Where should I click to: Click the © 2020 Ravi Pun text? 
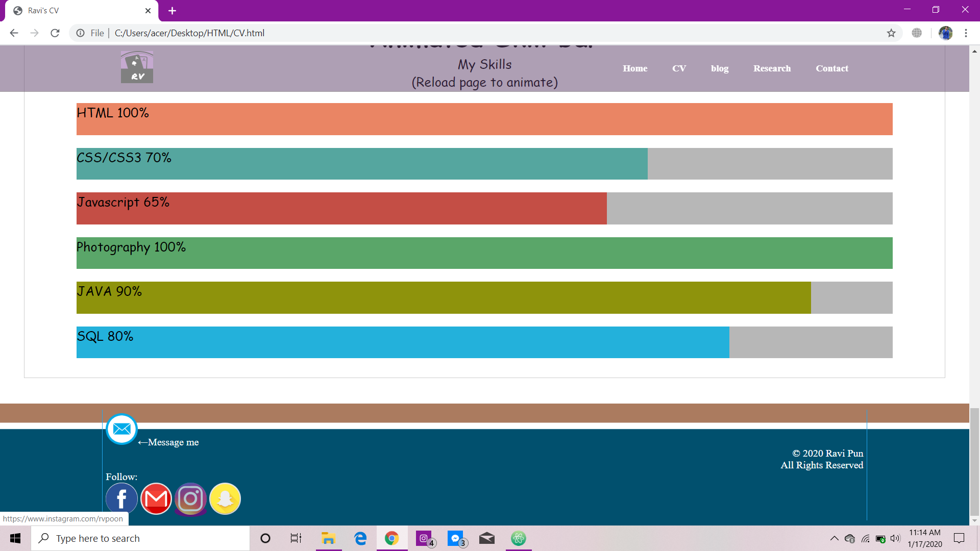(827, 454)
